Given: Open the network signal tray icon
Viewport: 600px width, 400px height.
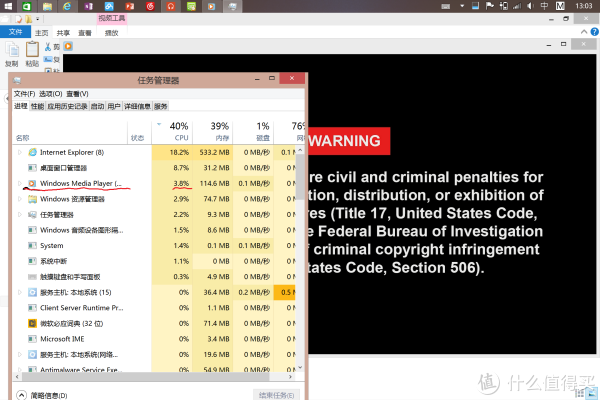Looking at the screenshot, I should click(x=517, y=6).
